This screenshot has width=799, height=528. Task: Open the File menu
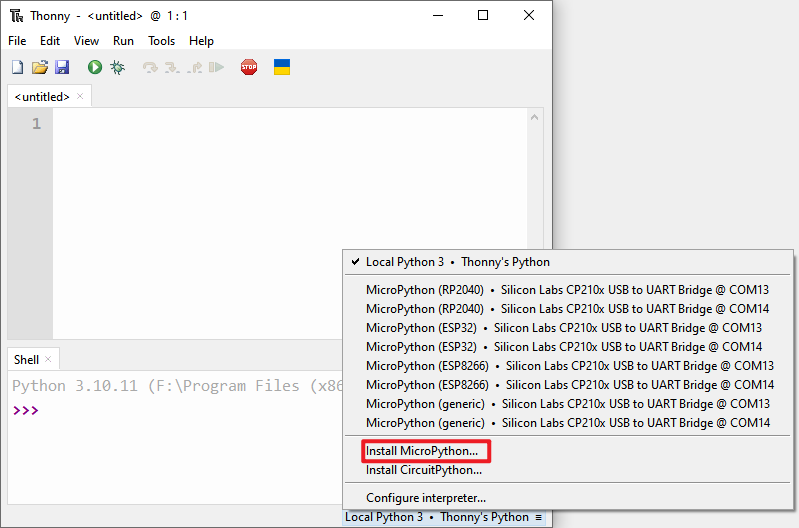[17, 41]
